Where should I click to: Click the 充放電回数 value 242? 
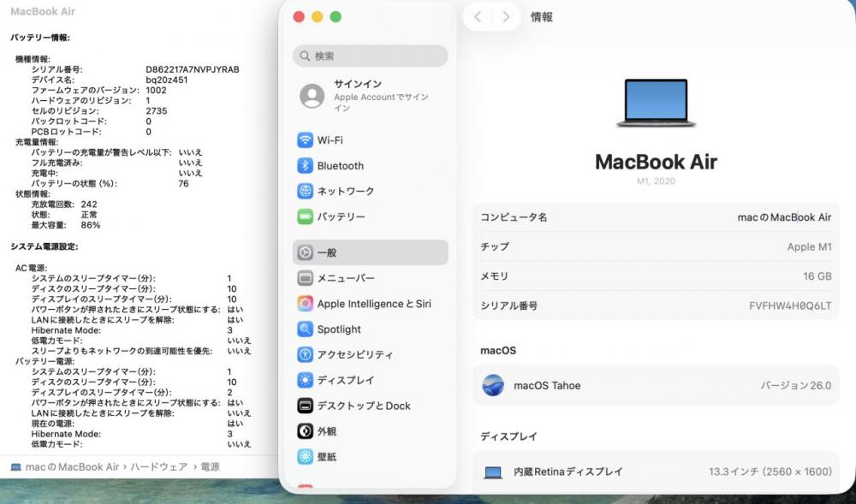pos(89,204)
